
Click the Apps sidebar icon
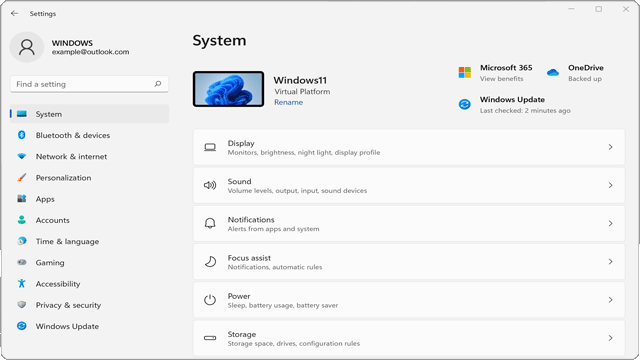coord(22,199)
